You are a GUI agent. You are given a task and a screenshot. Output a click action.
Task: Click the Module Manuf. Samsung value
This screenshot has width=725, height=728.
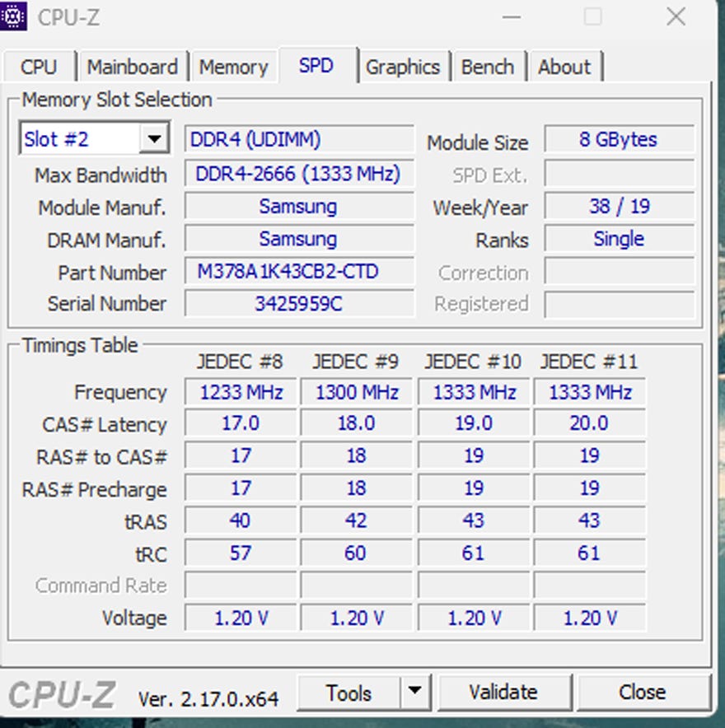pyautogui.click(x=299, y=206)
